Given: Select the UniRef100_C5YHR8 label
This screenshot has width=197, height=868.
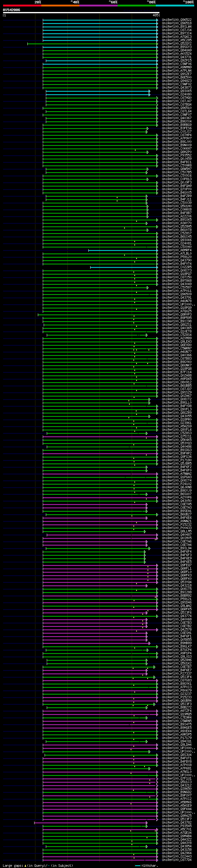Looking at the screenshot, I should [176, 165].
